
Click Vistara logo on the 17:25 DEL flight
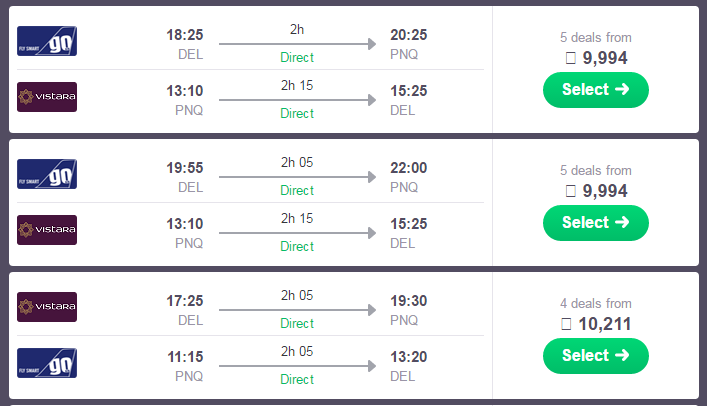[47, 307]
